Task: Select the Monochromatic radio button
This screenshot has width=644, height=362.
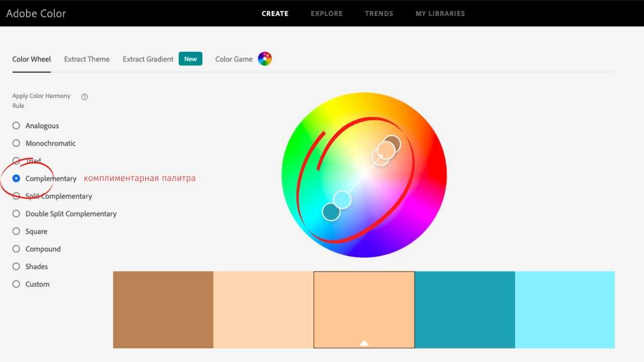Action: [x=16, y=143]
